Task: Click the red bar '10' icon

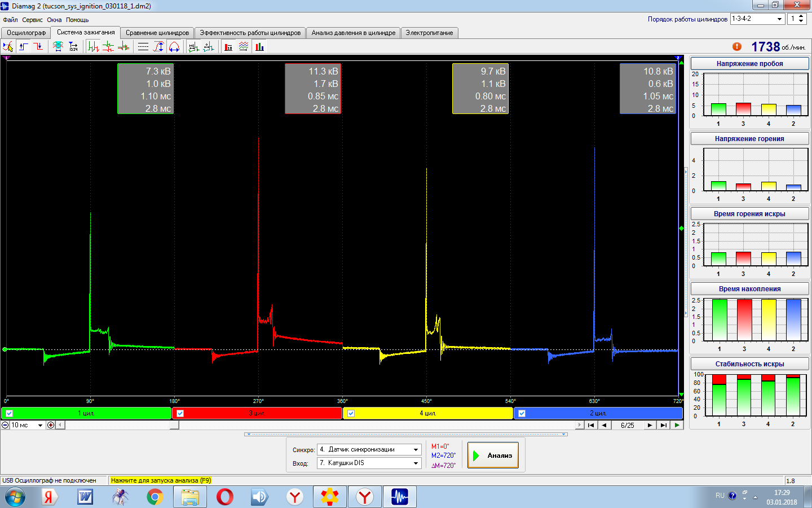Action: click(x=228, y=47)
